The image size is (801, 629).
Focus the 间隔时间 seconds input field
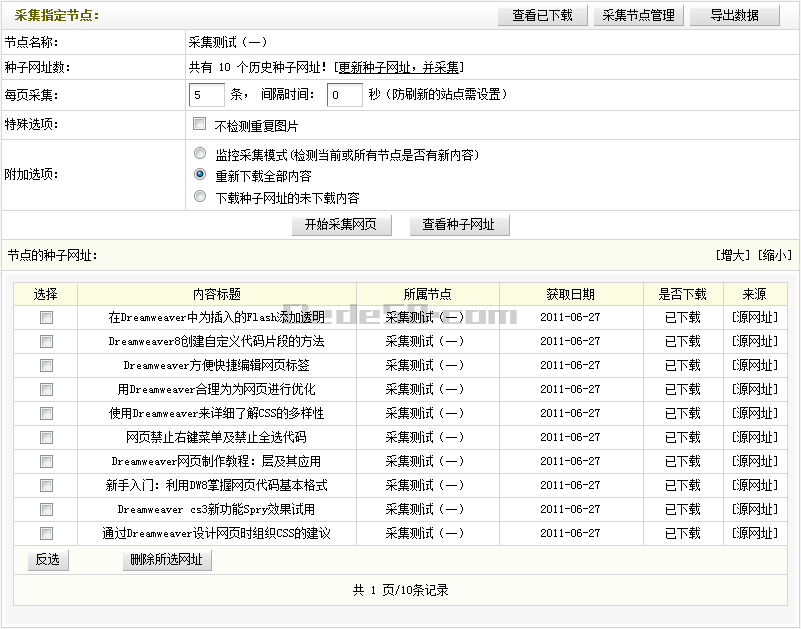click(x=345, y=95)
